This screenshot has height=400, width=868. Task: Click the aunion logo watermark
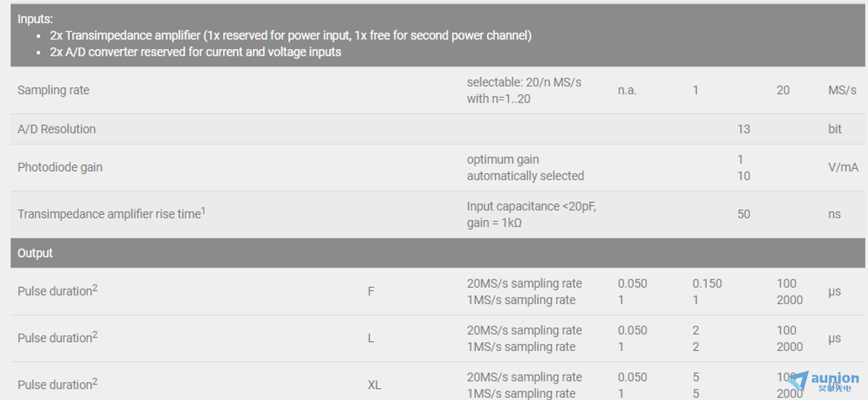point(823,381)
